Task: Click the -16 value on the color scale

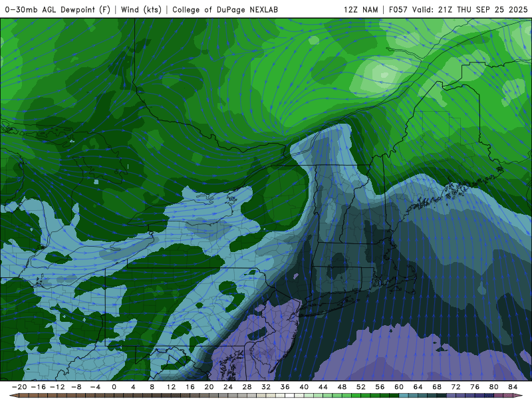Action: (38, 387)
